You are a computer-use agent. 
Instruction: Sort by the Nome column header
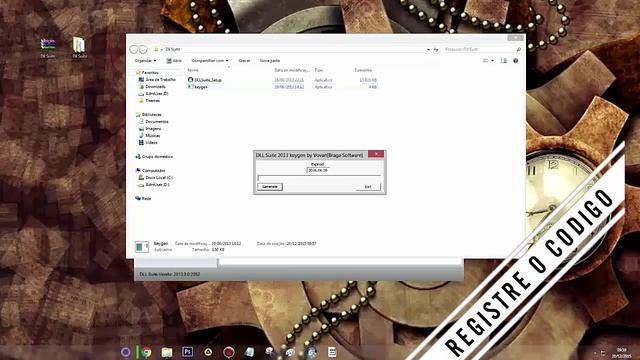tap(193, 70)
